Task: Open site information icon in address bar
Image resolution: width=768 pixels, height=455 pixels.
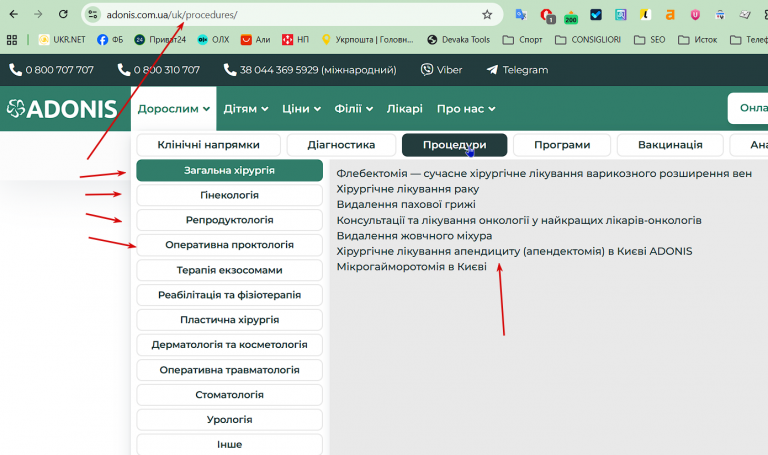Action: click(x=93, y=15)
